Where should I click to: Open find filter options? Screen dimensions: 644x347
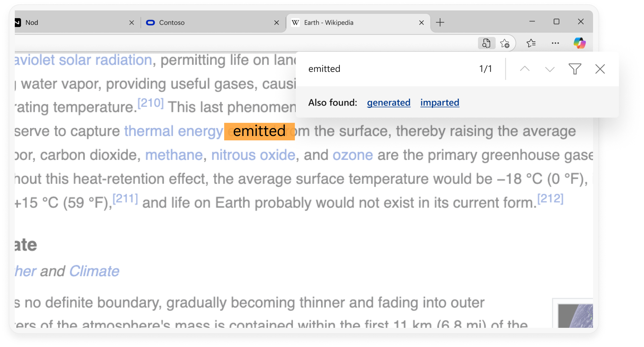[575, 69]
